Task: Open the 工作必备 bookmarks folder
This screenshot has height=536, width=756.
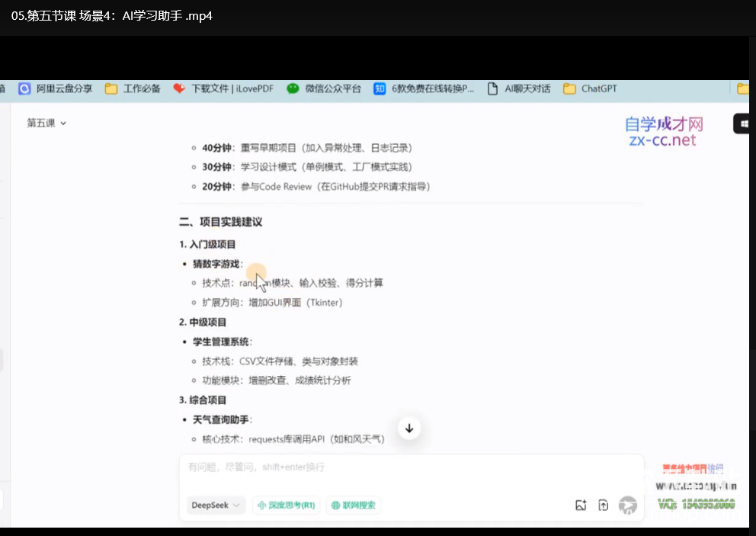Action: tap(133, 88)
